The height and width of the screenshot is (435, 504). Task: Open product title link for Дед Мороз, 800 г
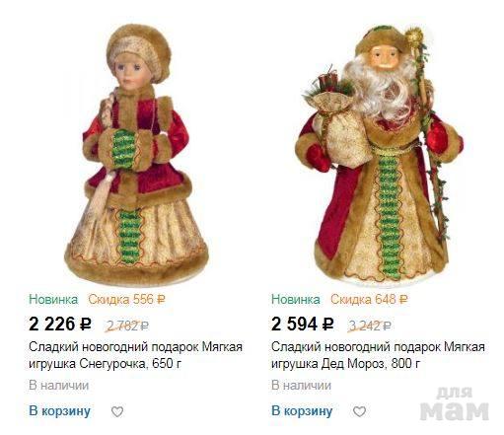[x=378, y=355]
